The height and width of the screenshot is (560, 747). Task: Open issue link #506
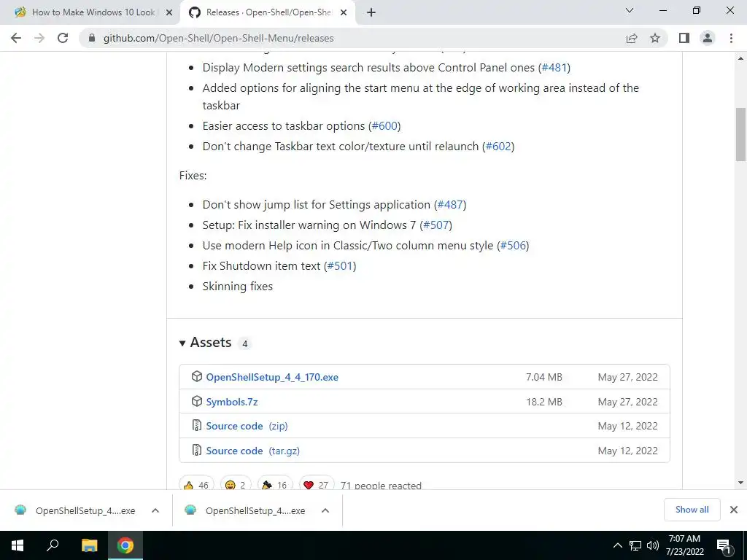point(513,246)
